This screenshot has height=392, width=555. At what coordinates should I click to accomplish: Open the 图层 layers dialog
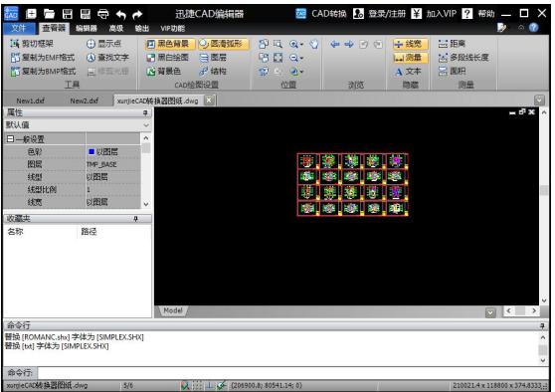[213, 58]
